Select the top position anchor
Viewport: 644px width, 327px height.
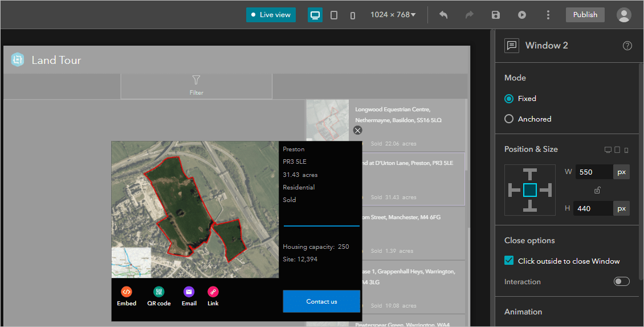click(530, 175)
